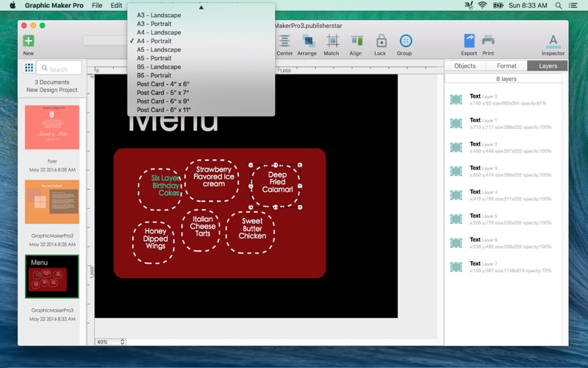Screen dimensions: 588x368
Task: Choose A5 - Portrait page size
Action: (201, 58)
